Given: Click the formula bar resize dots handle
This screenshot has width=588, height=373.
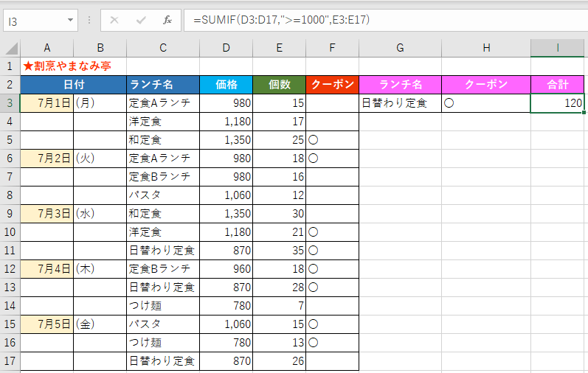Looking at the screenshot, I should pos(89,20).
